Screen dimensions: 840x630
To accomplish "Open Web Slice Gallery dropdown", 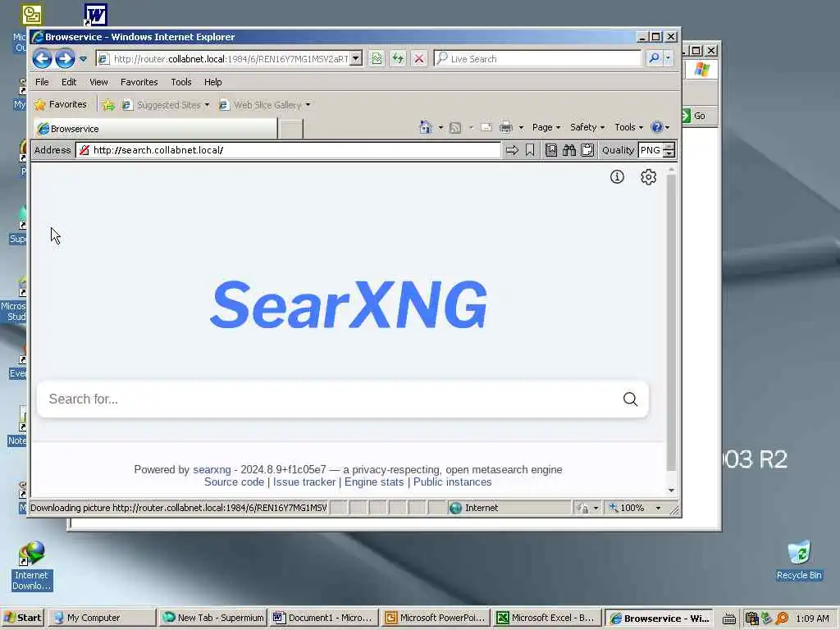I will (265, 105).
